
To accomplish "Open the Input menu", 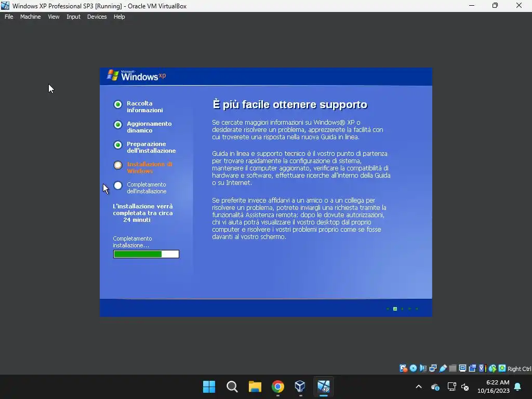I will (73, 17).
